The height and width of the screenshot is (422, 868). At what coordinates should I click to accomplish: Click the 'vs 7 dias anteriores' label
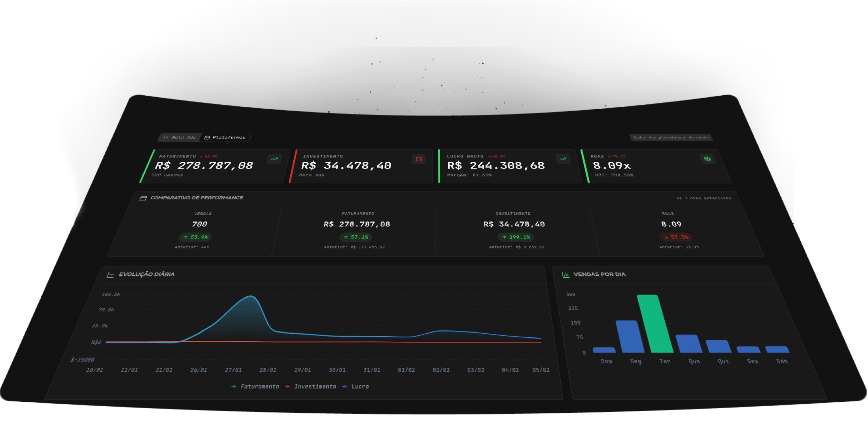703,198
